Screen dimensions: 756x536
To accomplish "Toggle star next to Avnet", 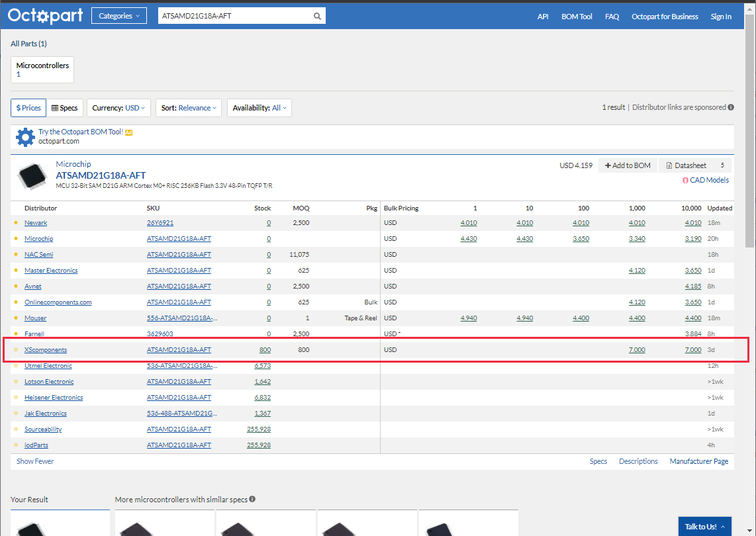I will (16, 287).
